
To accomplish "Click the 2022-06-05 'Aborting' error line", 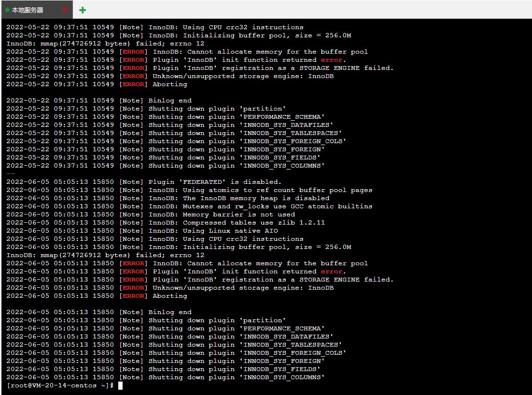I will [x=97, y=296].
